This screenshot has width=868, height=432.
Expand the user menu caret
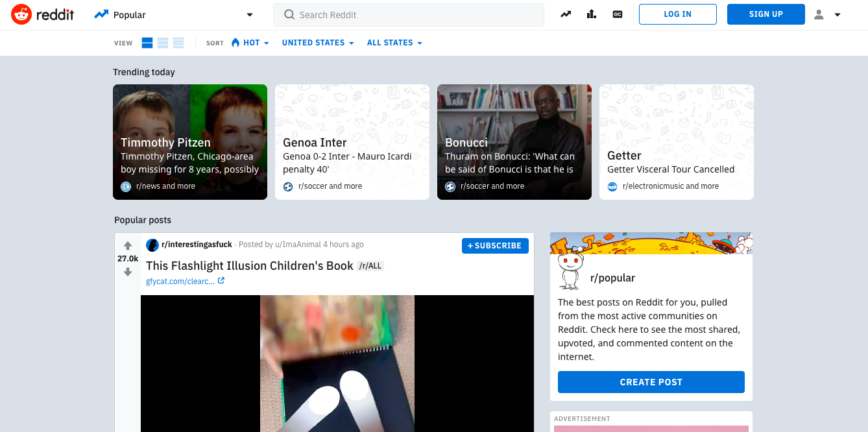coord(838,15)
